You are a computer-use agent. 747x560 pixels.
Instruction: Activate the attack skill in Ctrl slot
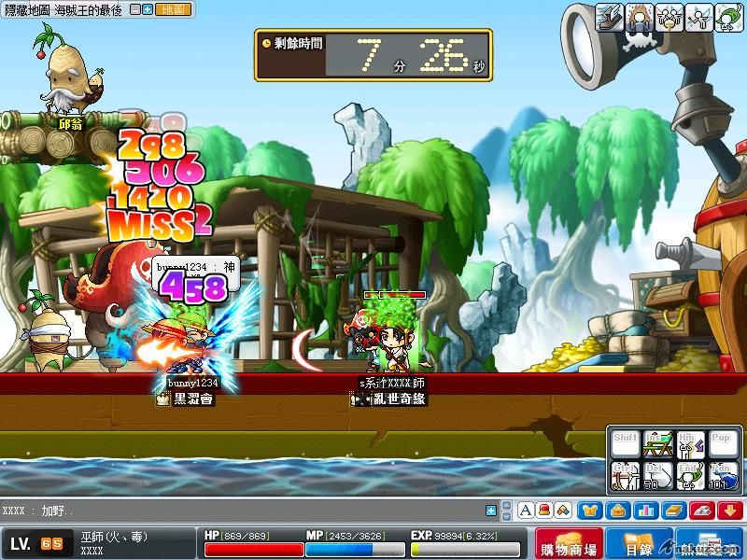[x=625, y=476]
